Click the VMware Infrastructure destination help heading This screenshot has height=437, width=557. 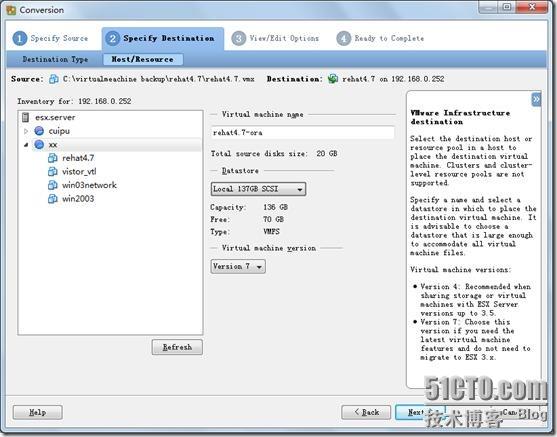460,117
